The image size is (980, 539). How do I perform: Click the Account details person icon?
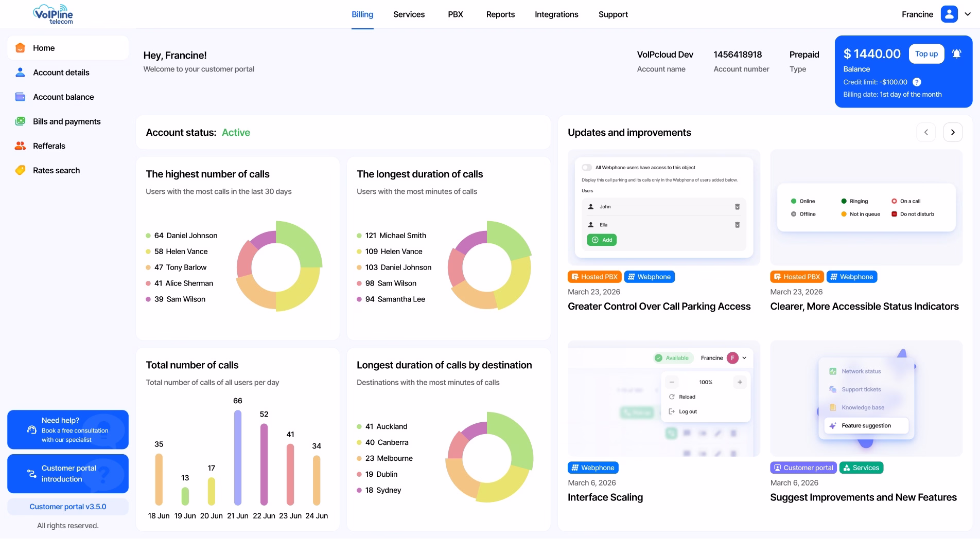(x=20, y=73)
